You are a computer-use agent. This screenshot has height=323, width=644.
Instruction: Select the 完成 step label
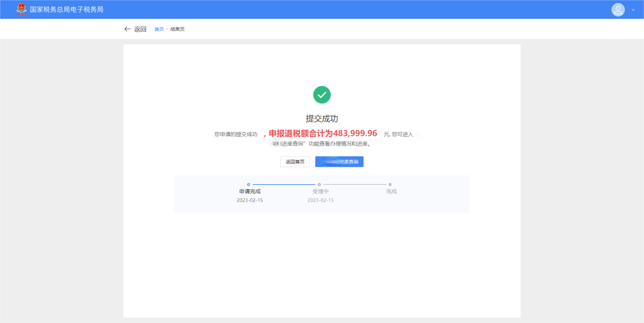click(x=391, y=192)
